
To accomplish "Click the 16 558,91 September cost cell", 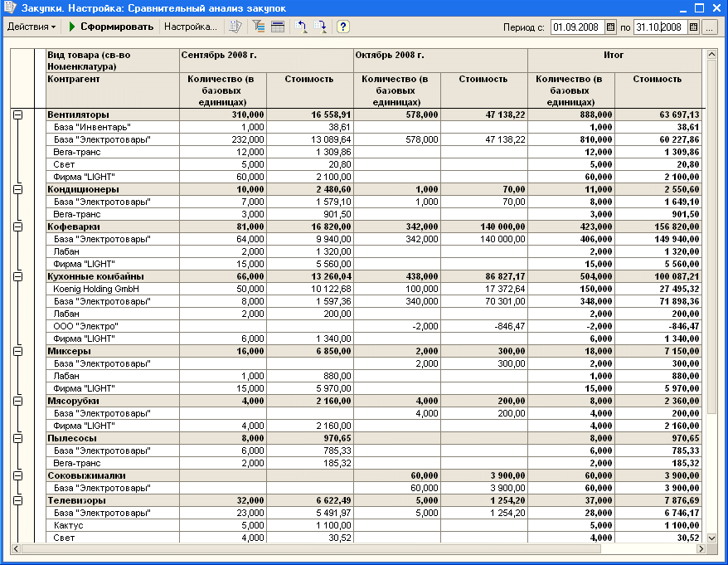I will click(310, 114).
